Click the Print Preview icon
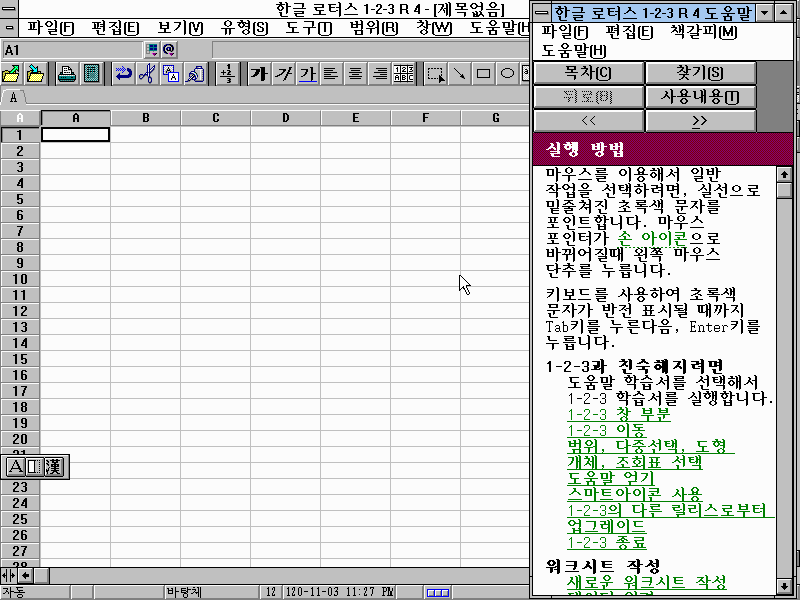Screen dimensions: 800x600 click(x=91, y=74)
